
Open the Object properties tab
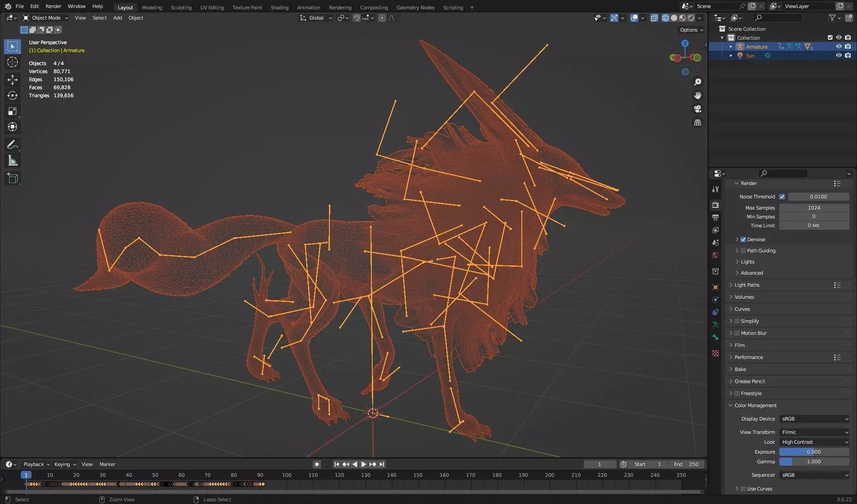point(716,287)
